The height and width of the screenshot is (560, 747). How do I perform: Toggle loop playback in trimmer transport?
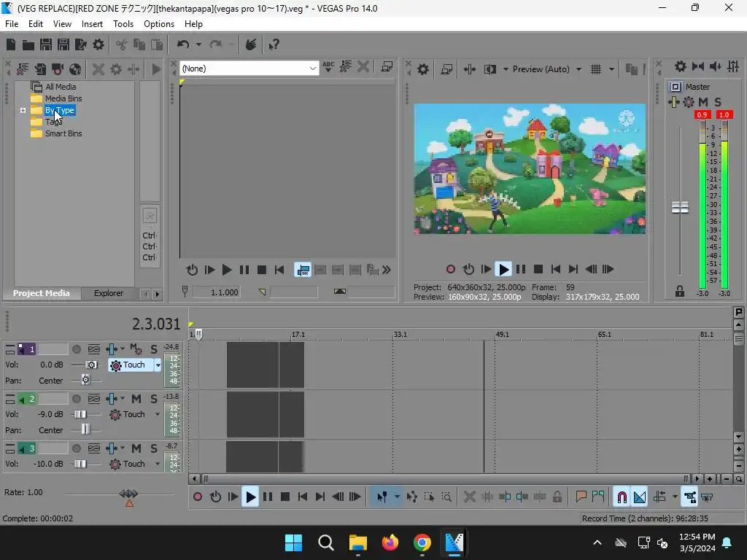[192, 270]
